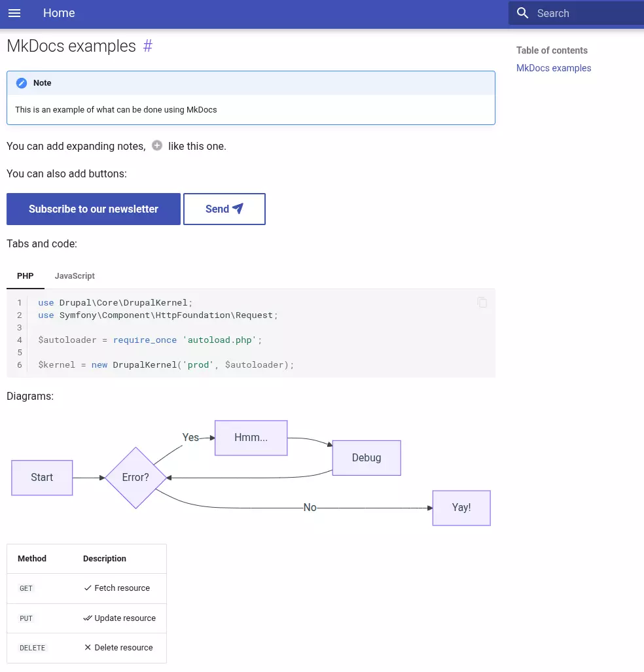Expand the plus annotation note

(157, 146)
